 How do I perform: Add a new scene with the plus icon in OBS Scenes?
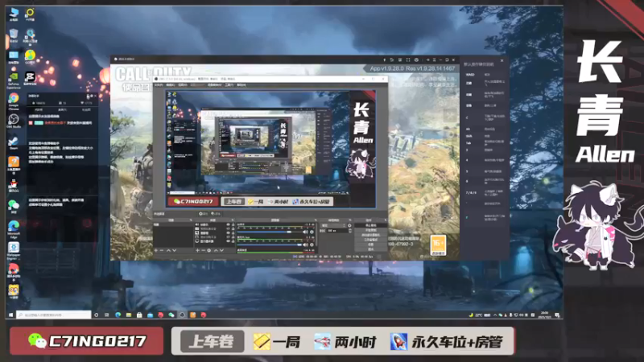click(155, 250)
